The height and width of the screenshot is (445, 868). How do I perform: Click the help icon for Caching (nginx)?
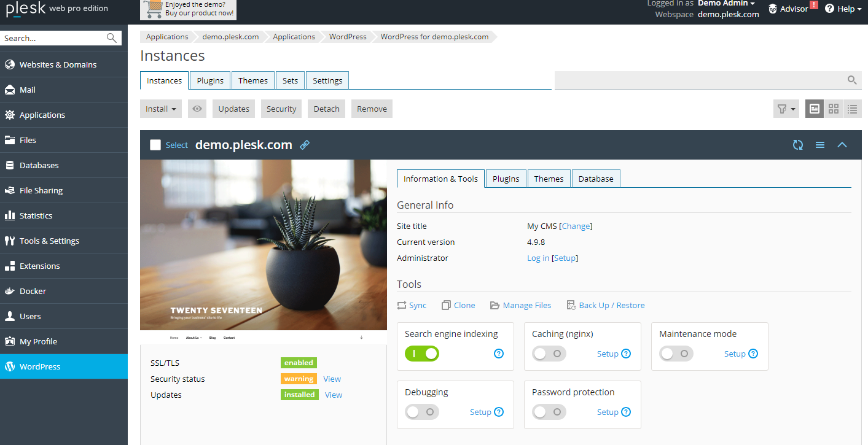626,354
